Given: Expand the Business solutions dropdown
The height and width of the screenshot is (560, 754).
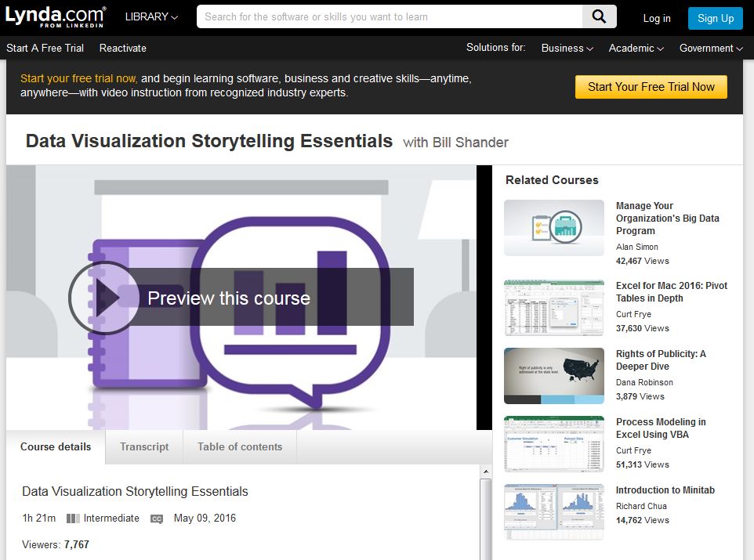Looking at the screenshot, I should [567, 48].
